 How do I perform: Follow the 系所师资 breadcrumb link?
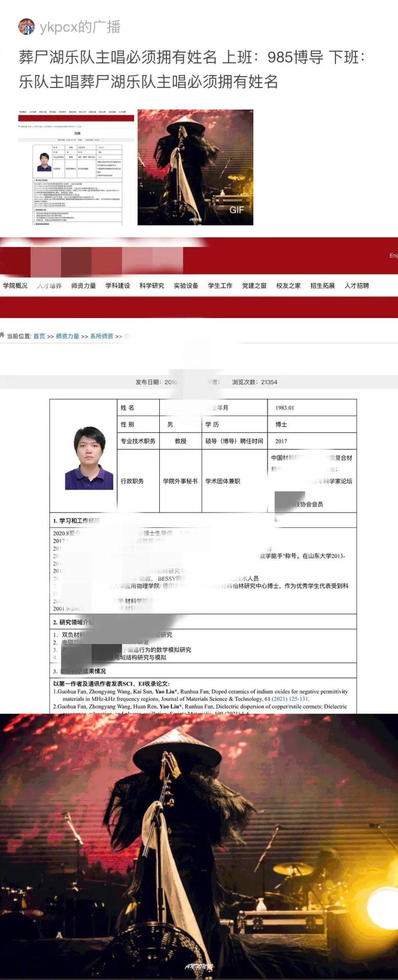click(x=101, y=336)
